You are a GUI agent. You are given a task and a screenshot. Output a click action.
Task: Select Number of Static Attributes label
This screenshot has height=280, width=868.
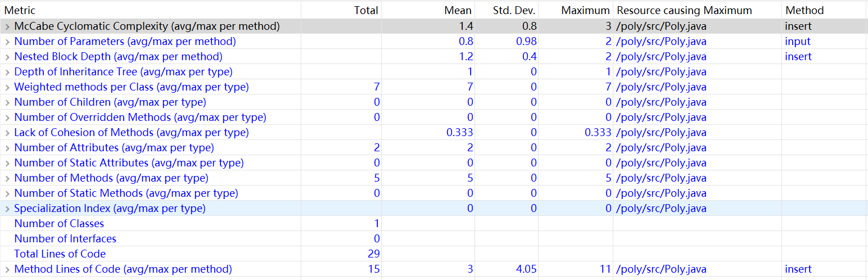point(129,163)
